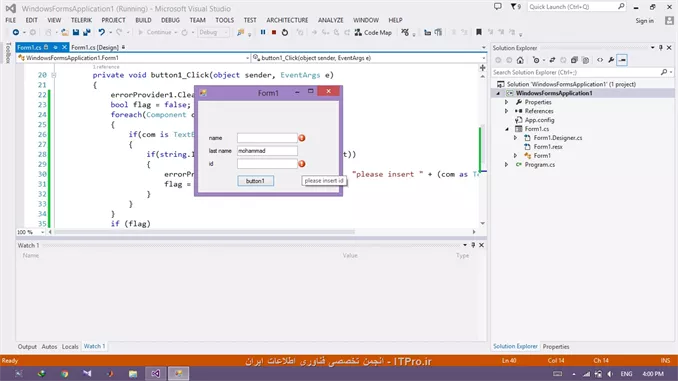The image size is (678, 381).
Task: Click the Visual Studio taskbar icon
Action: click(x=156, y=374)
